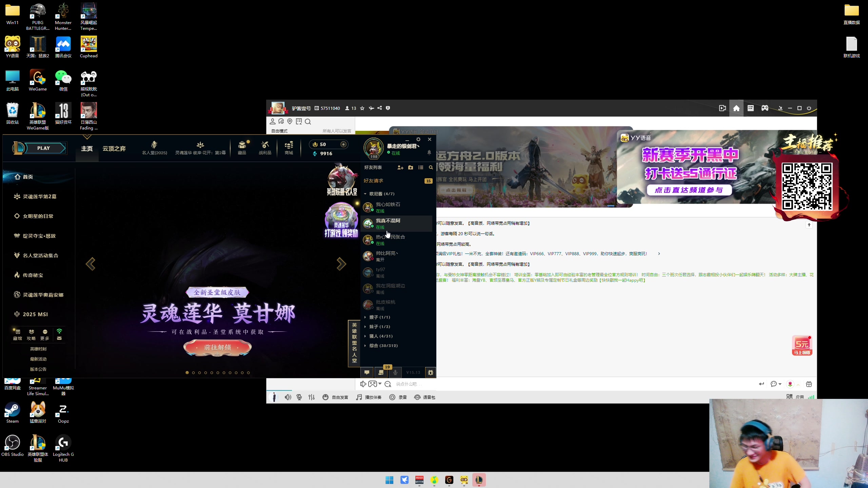Click the home icon in YY window

(736, 108)
